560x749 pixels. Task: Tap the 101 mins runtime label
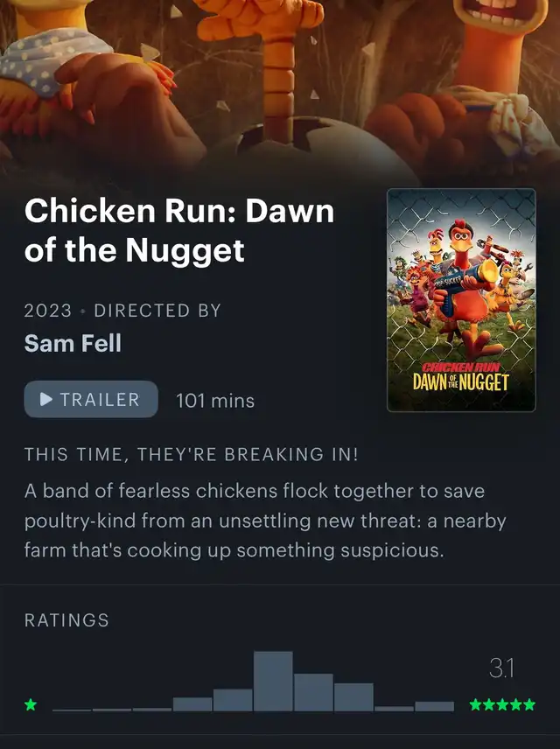(215, 400)
